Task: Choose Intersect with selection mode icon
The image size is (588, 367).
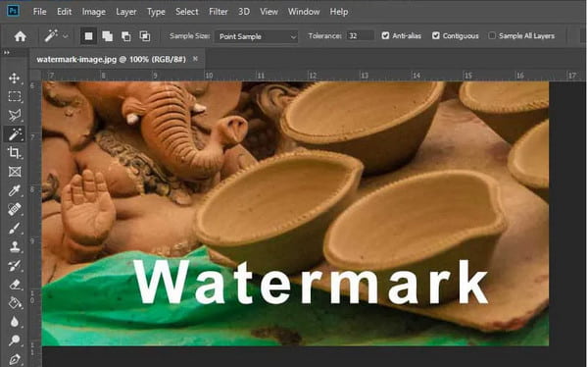Action: click(145, 36)
